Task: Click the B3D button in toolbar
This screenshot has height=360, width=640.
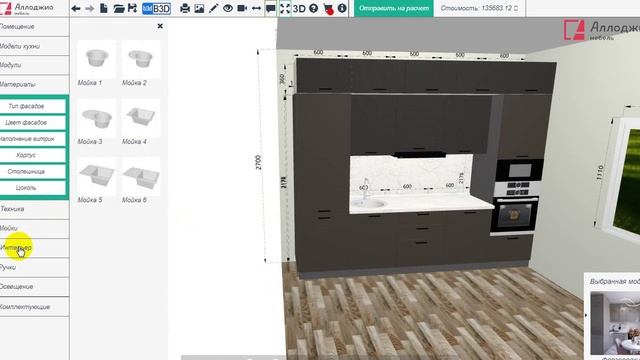Action: click(156, 8)
